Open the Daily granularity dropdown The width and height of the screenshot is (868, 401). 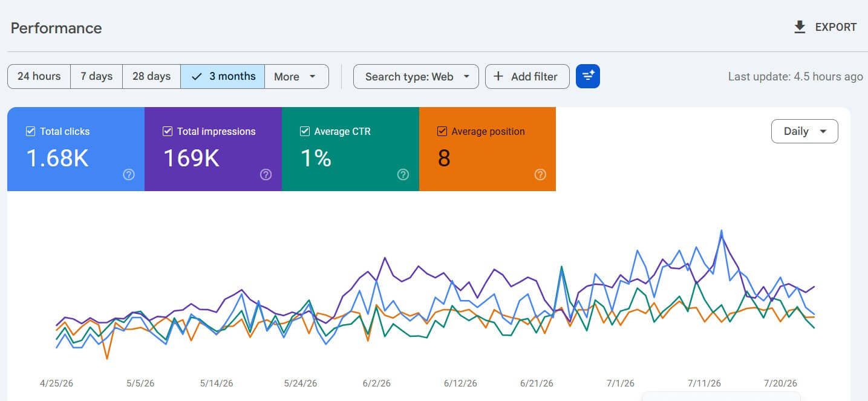point(804,131)
